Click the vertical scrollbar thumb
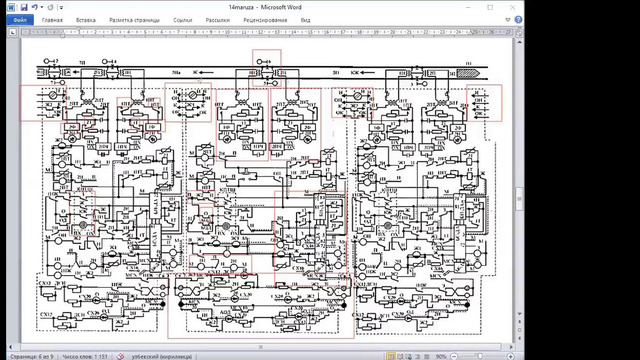This screenshot has width=640, height=360. pos(519,198)
